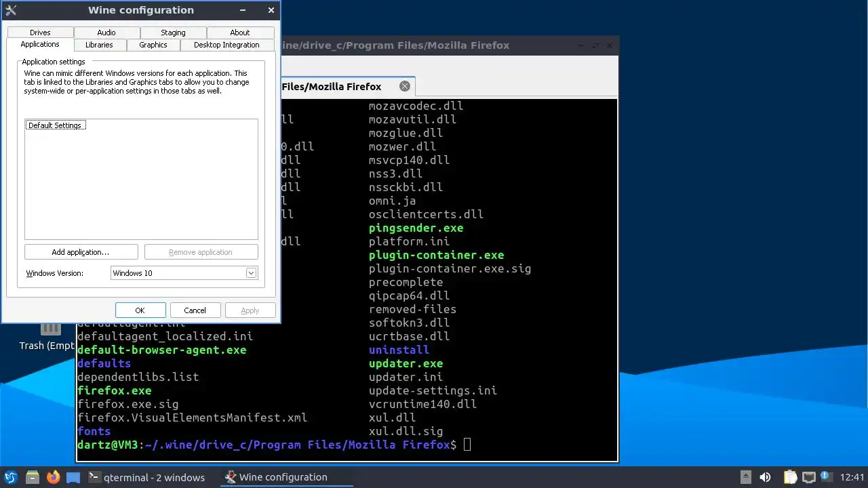Click omni.ja in terminal listing
Image resolution: width=868 pixels, height=488 pixels.
[x=393, y=201]
